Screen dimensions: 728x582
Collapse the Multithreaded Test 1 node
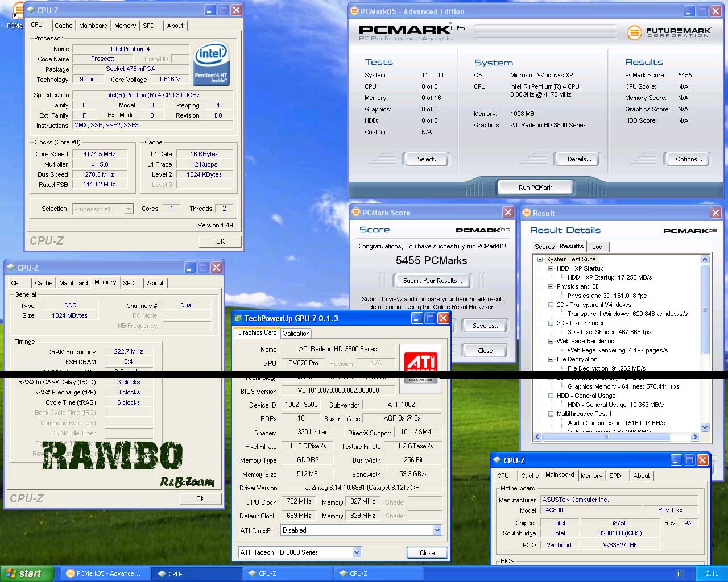point(551,414)
